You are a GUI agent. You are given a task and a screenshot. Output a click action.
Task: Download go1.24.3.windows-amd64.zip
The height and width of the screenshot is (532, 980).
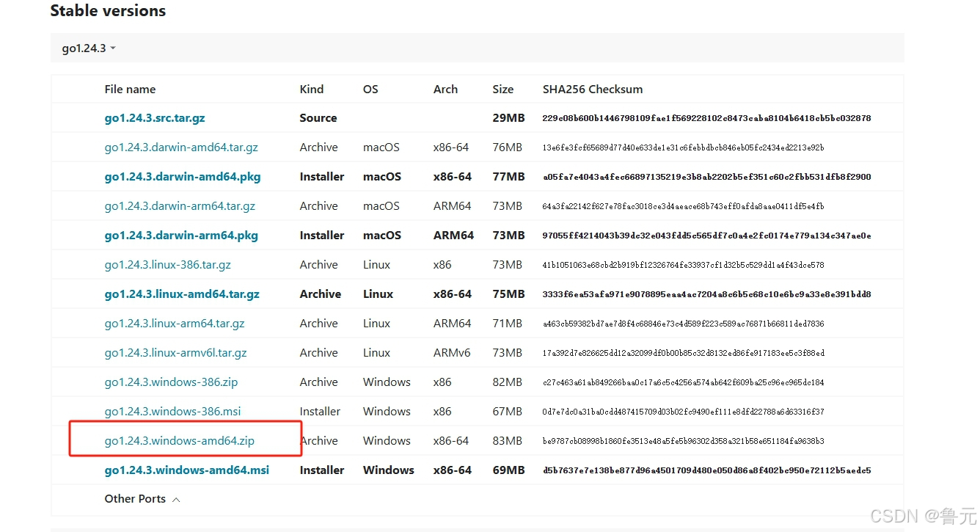(x=180, y=441)
